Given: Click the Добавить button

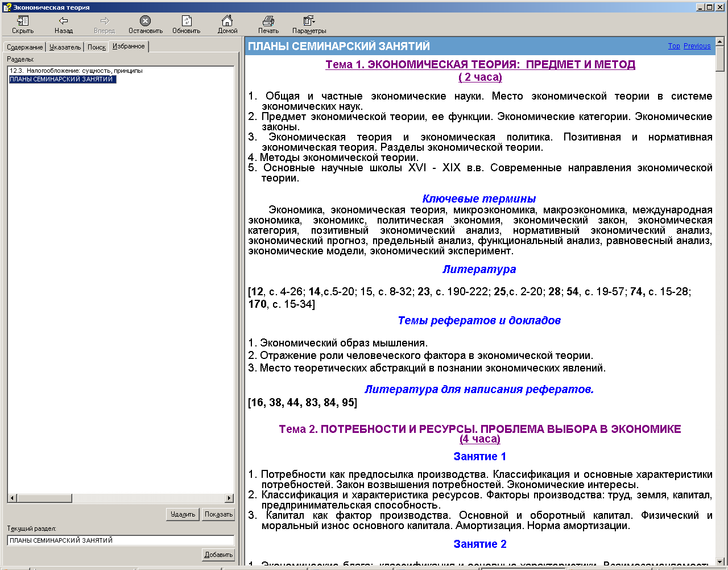Looking at the screenshot, I should pyautogui.click(x=218, y=555).
